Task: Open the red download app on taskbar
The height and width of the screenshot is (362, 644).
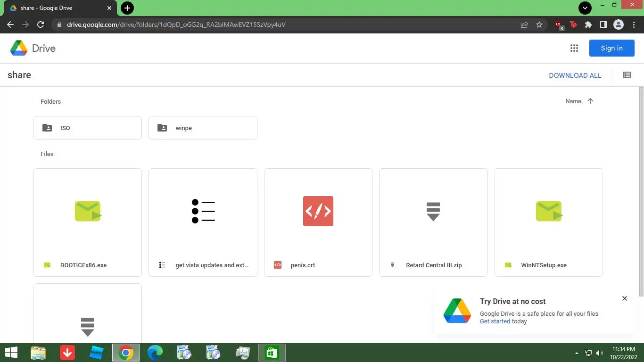Action: (67, 353)
